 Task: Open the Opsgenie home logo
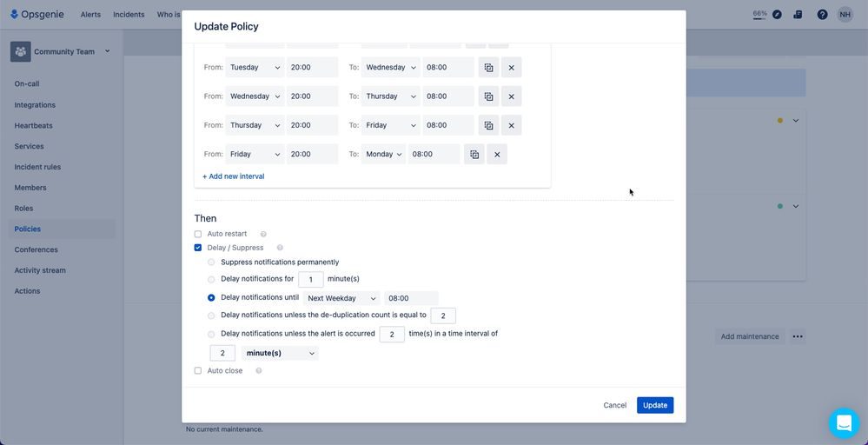point(37,15)
